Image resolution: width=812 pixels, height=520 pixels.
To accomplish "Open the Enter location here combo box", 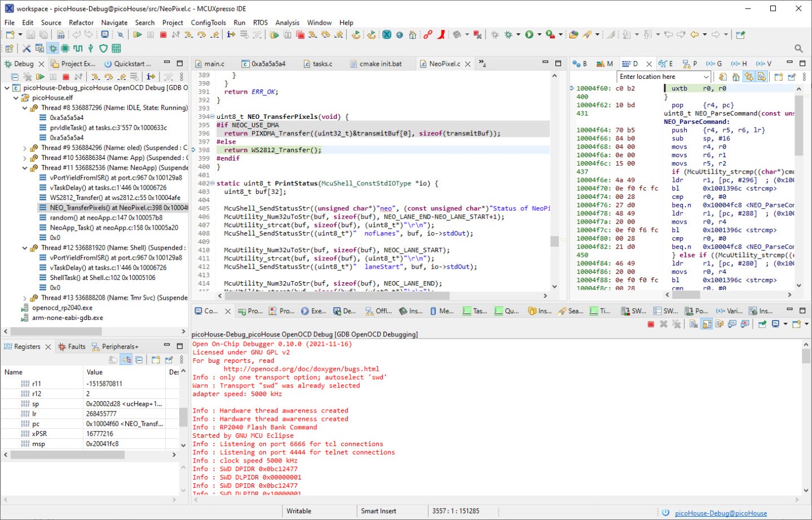I will 664,77.
